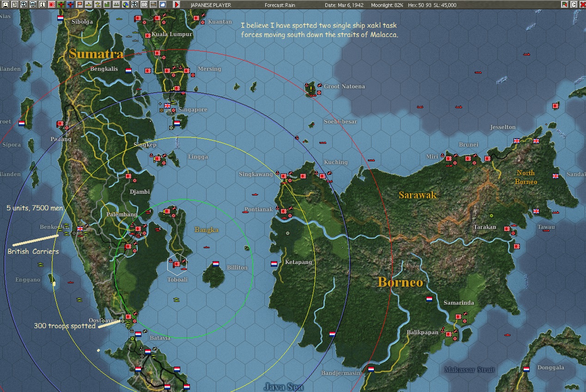Toggle the OP button in the toolbar
Screen dimensions: 586x392
[x=144, y=5]
